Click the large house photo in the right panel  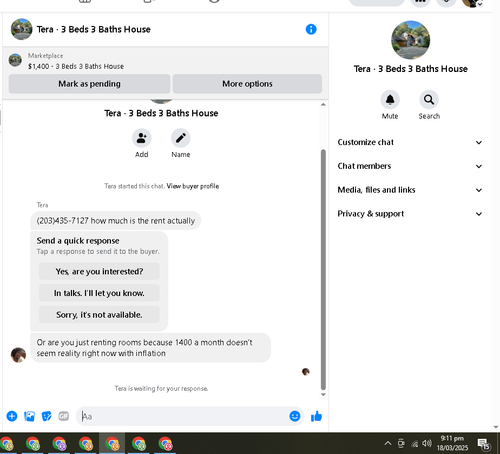(410, 40)
